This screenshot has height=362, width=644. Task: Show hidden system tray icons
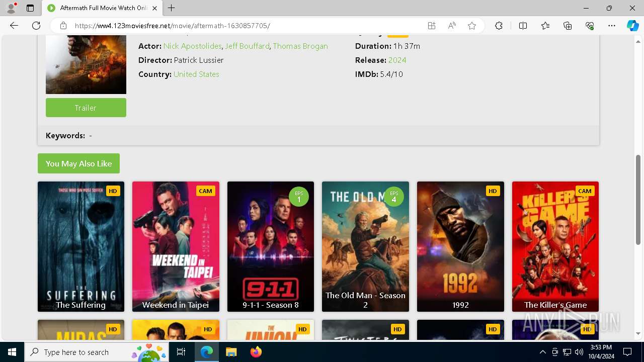click(542, 352)
